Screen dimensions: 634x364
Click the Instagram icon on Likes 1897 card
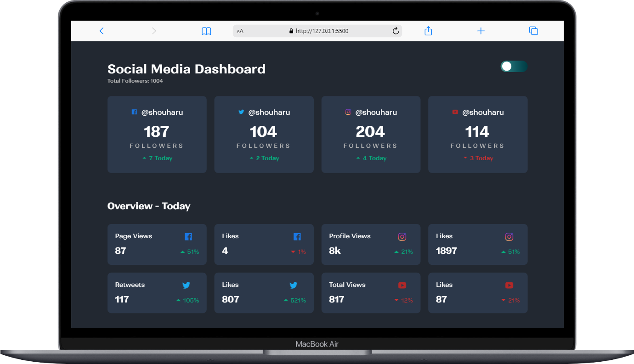pyautogui.click(x=509, y=237)
